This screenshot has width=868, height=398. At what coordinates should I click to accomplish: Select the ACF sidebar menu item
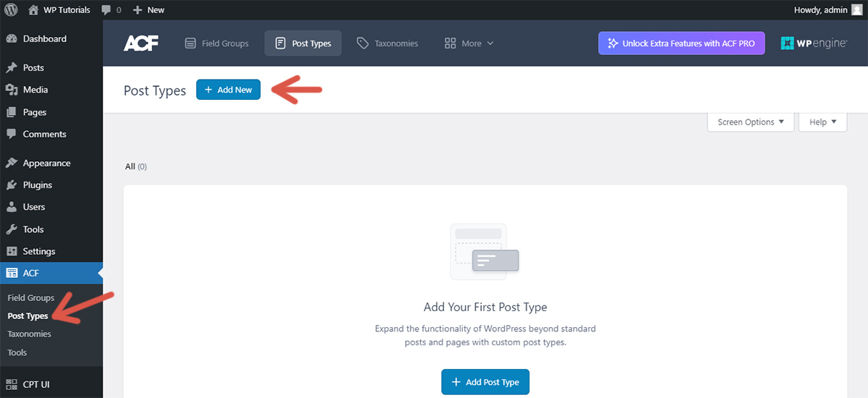click(51, 274)
